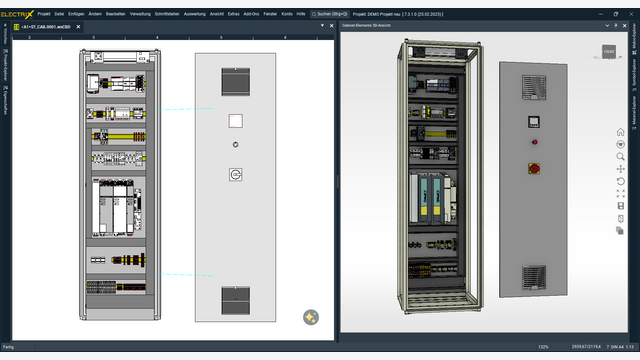Select the rotary main switch on 2D door
Screen dimensions: 640x360
pyautogui.click(x=236, y=175)
